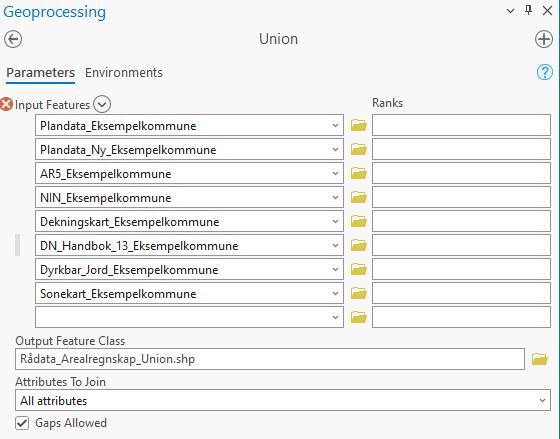The width and height of the screenshot is (560, 439).
Task: Switch to the Environments tab
Action: pos(124,73)
